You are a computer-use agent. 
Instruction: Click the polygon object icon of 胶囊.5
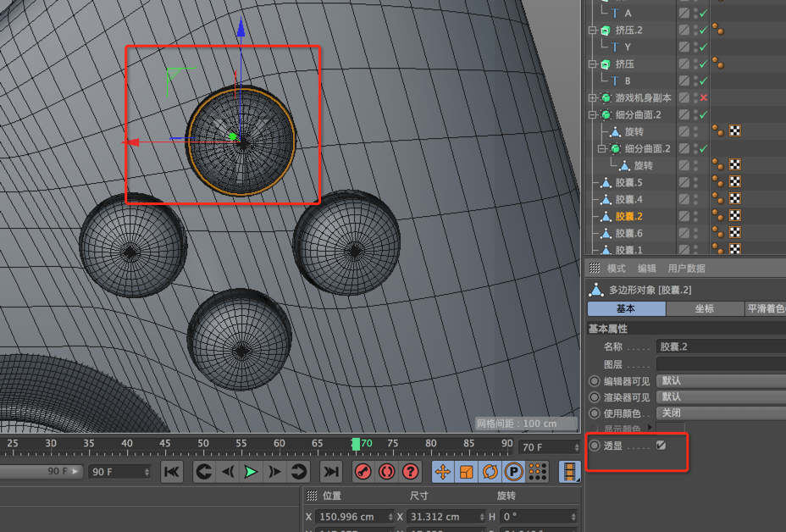(x=606, y=182)
